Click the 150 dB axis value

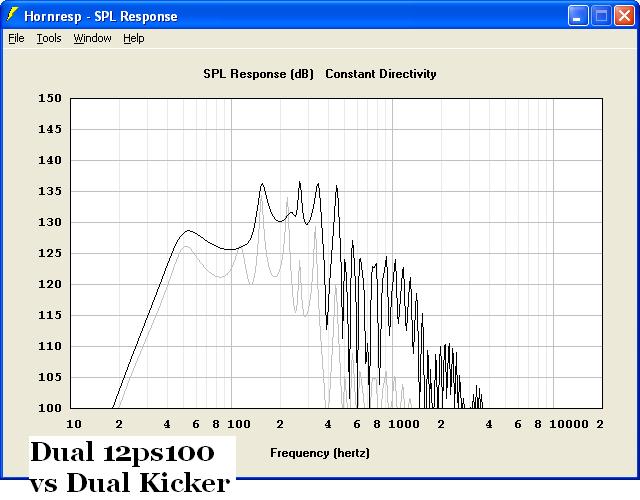coord(50,98)
